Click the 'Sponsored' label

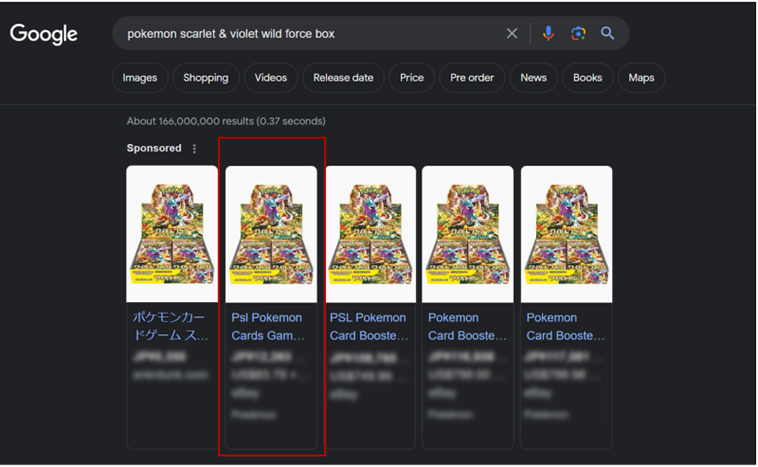[x=154, y=148]
